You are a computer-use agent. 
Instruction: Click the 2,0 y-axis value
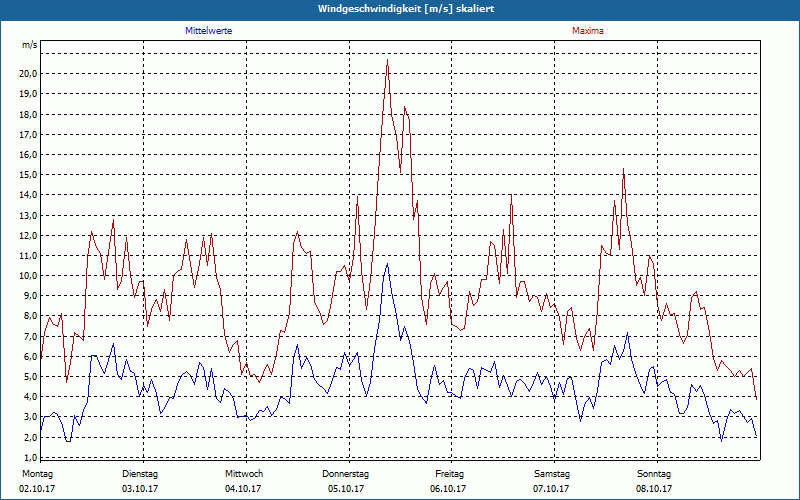click(30, 437)
